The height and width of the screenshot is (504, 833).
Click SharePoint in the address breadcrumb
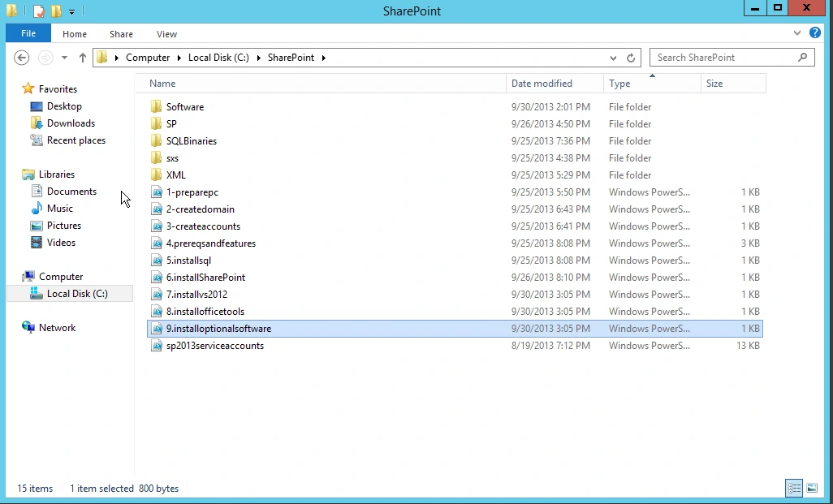coord(291,58)
